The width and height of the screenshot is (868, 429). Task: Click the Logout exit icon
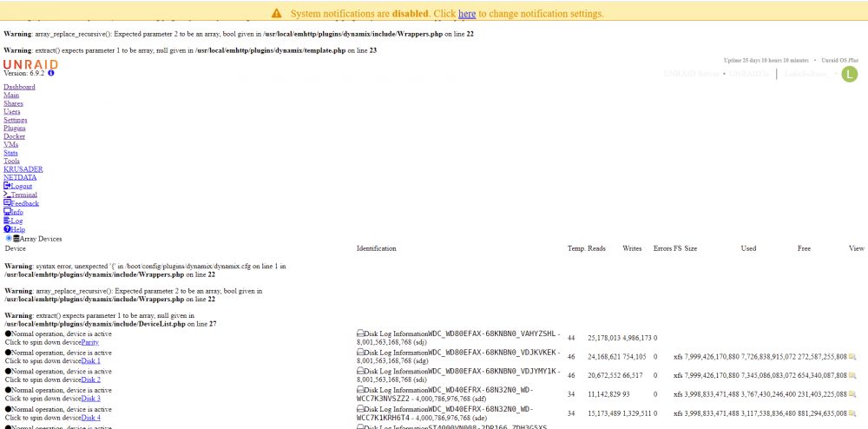coord(7,186)
